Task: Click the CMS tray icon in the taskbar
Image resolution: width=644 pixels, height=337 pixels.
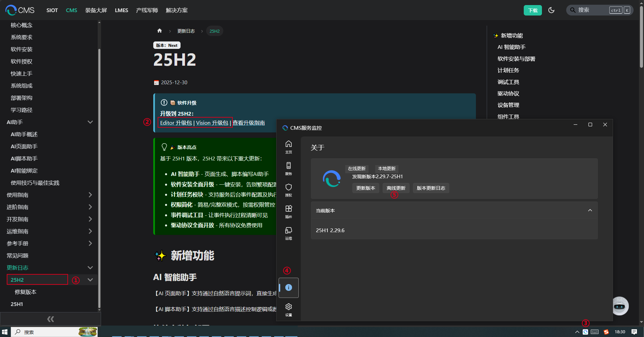Action: tap(585, 332)
